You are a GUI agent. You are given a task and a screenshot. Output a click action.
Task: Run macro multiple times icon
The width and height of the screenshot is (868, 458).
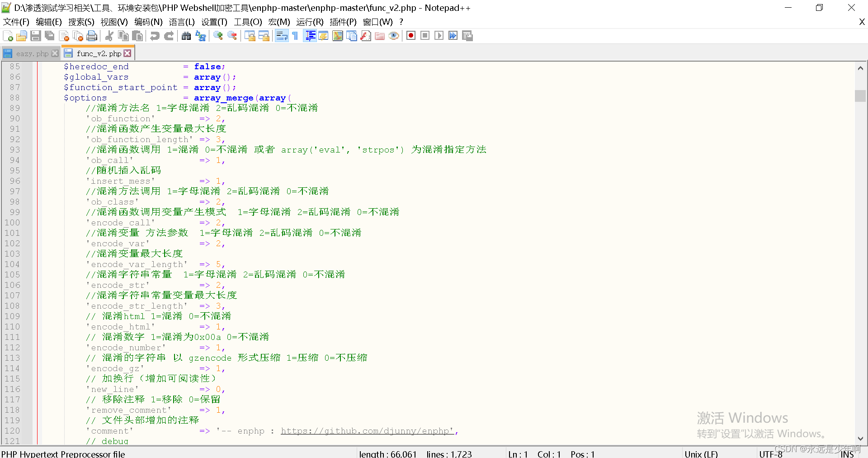[x=453, y=36]
